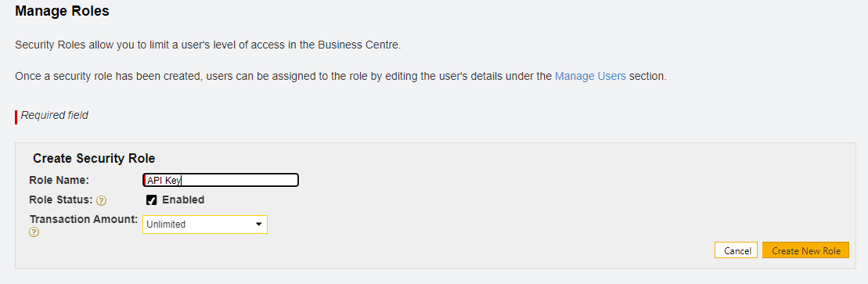
Task: Click the red bar beside Required field
Action: [x=16, y=117]
